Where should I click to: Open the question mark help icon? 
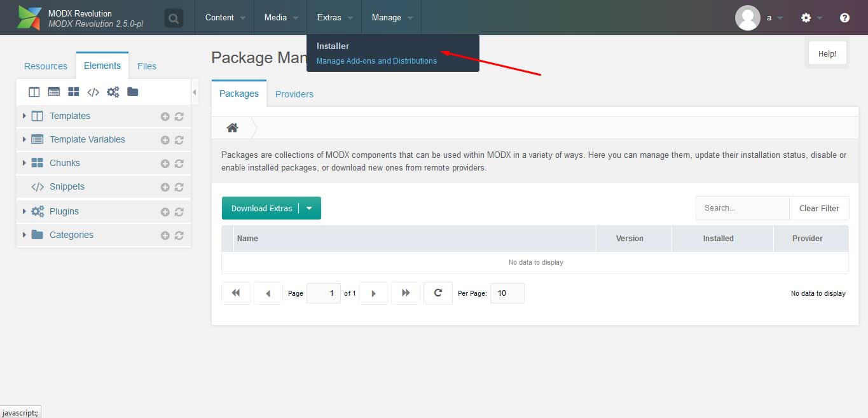click(x=844, y=18)
